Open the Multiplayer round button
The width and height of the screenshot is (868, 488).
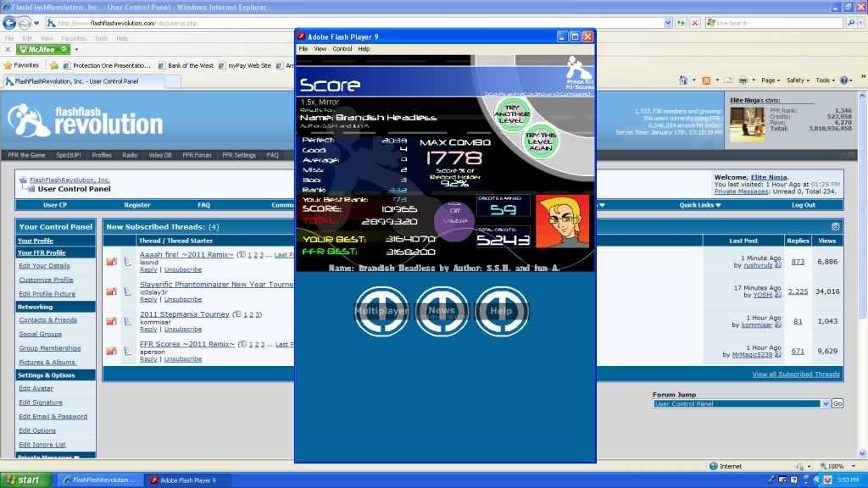(x=381, y=310)
